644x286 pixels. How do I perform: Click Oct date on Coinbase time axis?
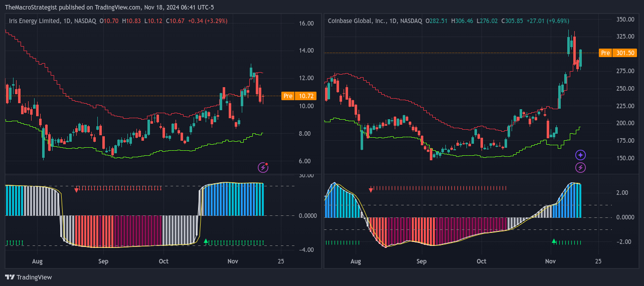[x=481, y=261]
